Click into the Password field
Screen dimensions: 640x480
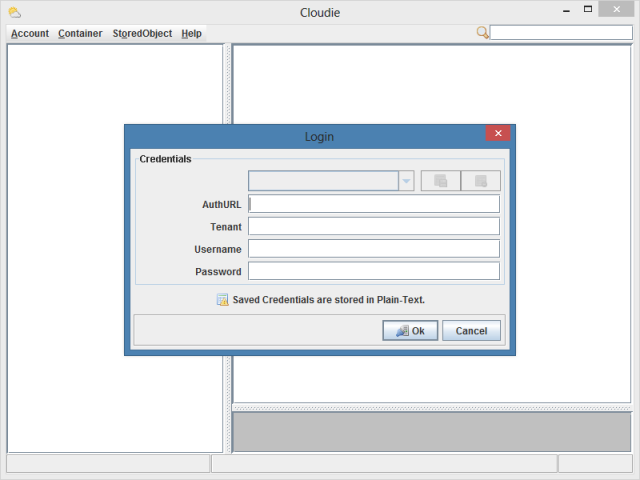374,271
